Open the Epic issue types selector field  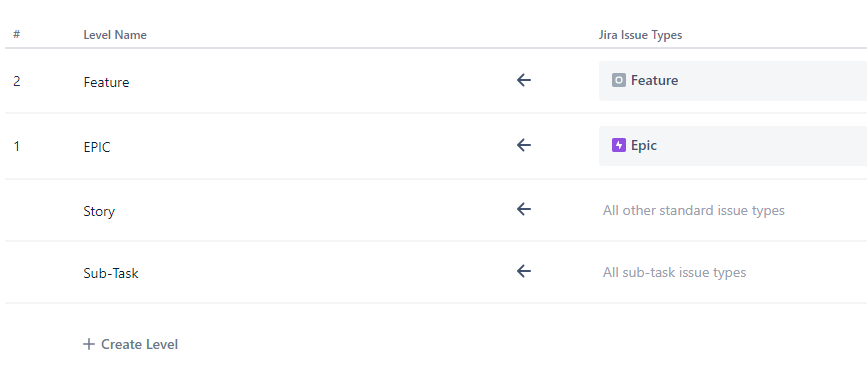point(733,146)
